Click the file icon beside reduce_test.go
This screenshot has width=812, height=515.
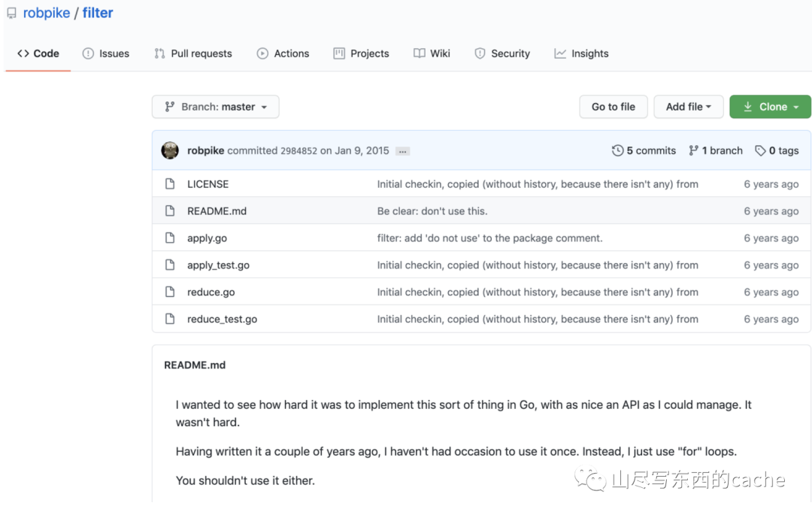coord(170,318)
